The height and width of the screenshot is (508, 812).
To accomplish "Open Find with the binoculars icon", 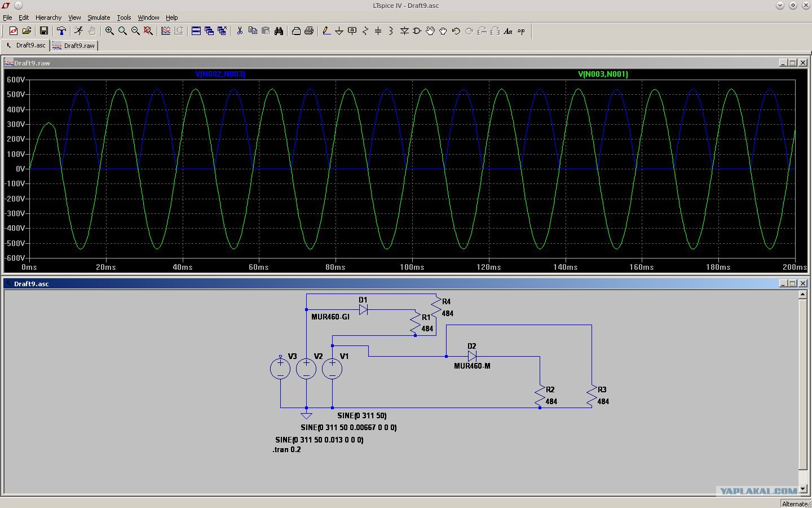I will 279,31.
